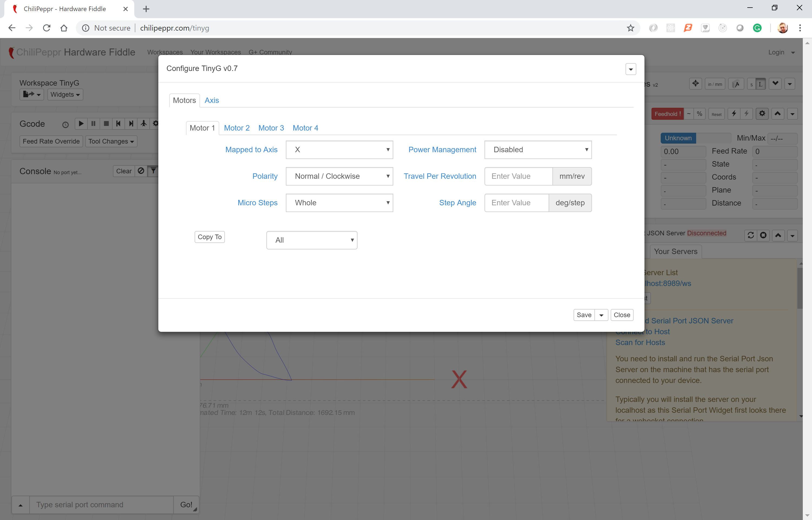Click the percent flush button

(700, 114)
